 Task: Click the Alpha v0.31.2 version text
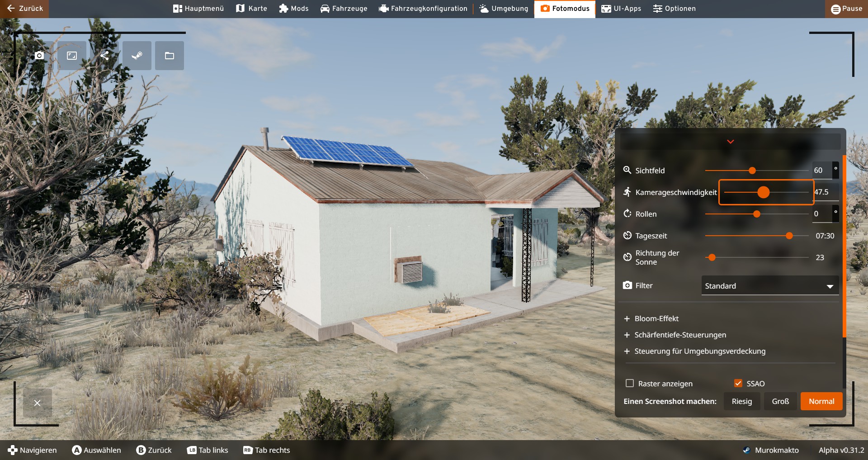tap(841, 450)
